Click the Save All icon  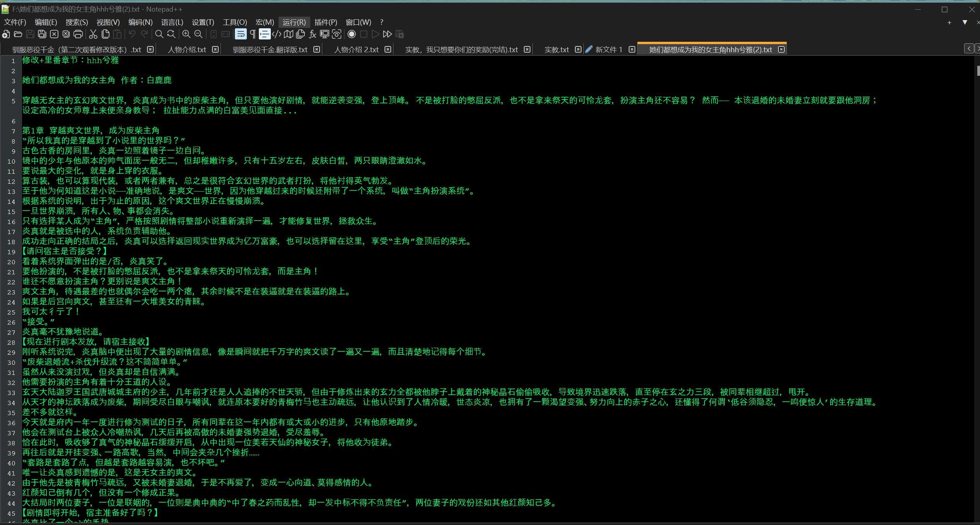coord(42,34)
